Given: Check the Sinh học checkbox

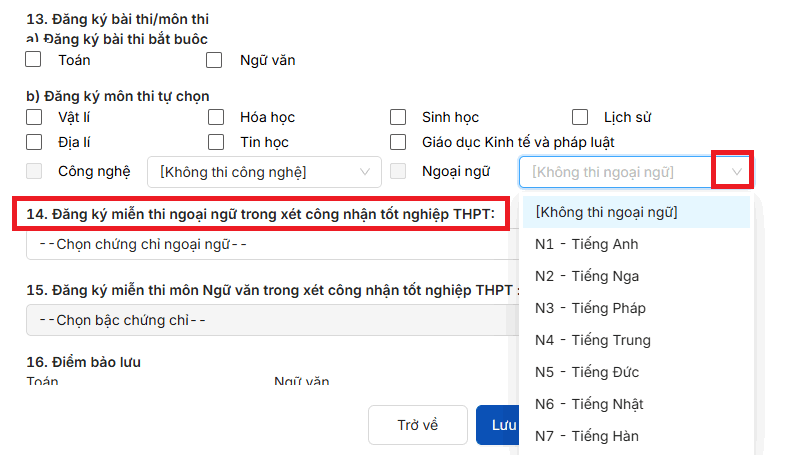Looking at the screenshot, I should coord(398,117).
